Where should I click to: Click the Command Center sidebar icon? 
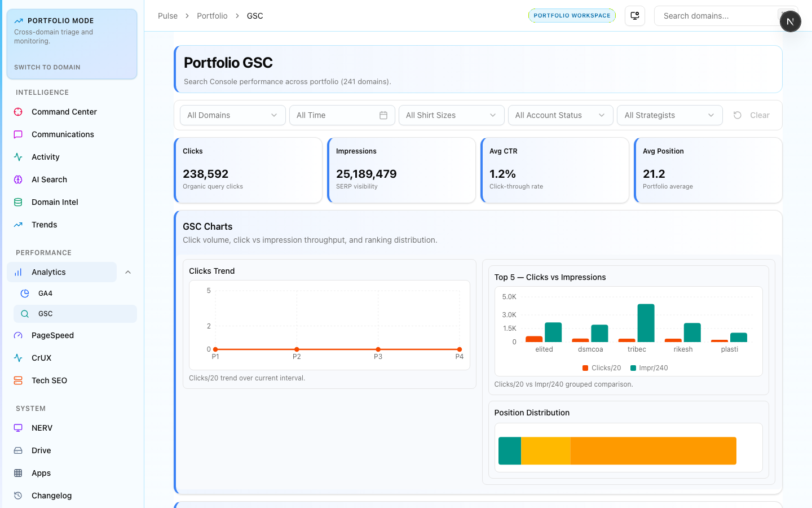click(x=18, y=112)
